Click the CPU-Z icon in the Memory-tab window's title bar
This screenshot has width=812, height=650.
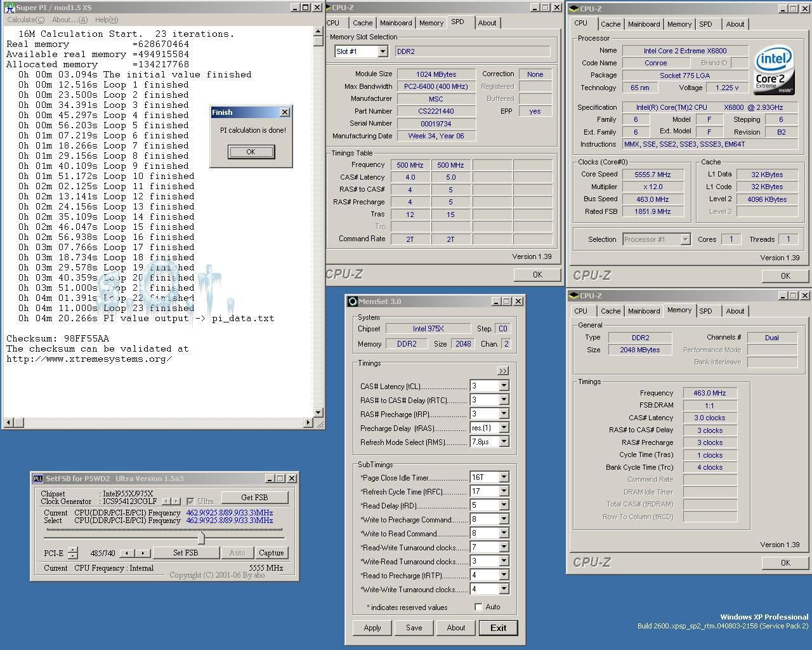[574, 296]
